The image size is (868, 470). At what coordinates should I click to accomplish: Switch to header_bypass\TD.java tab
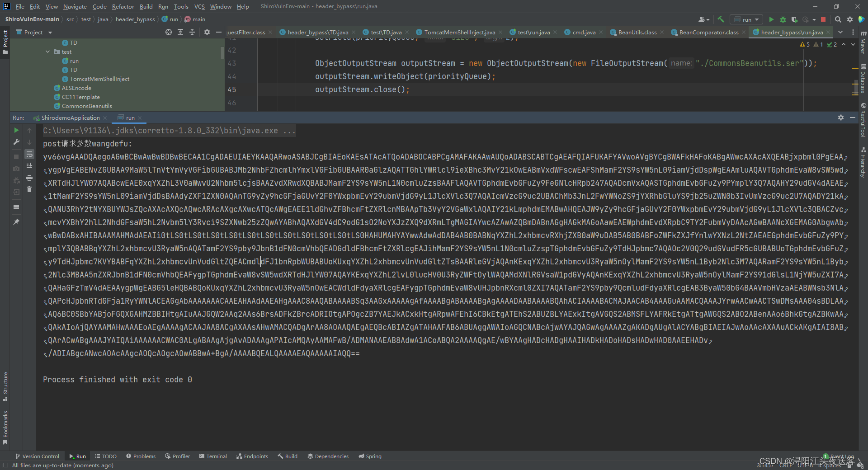point(318,33)
